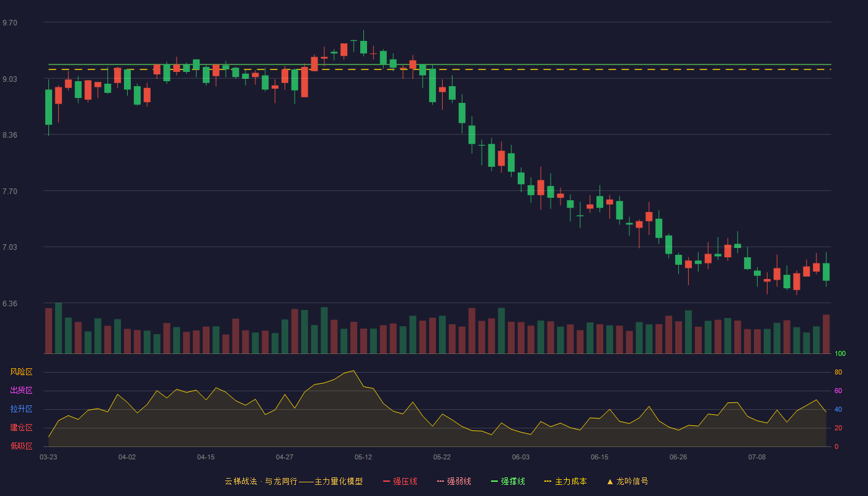
Task: Toggle the 龙吟信号 legend entry
Action: pos(627,481)
